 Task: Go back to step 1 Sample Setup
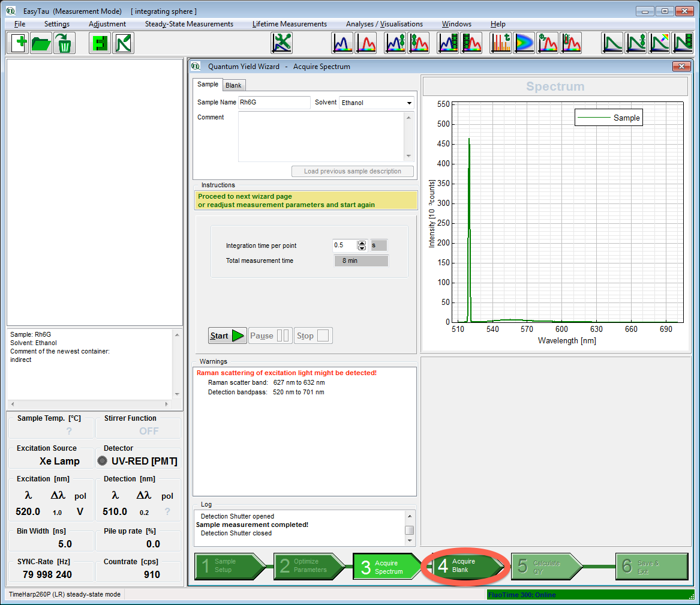click(229, 566)
